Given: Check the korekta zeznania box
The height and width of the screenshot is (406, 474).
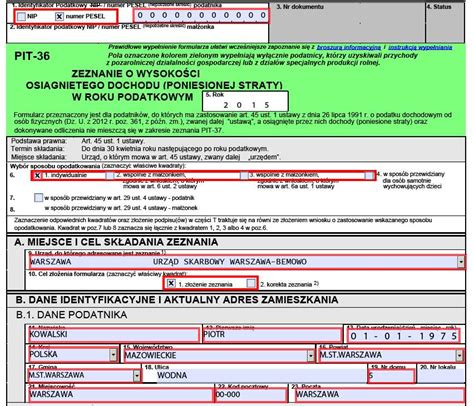Looking at the screenshot, I should tap(251, 283).
